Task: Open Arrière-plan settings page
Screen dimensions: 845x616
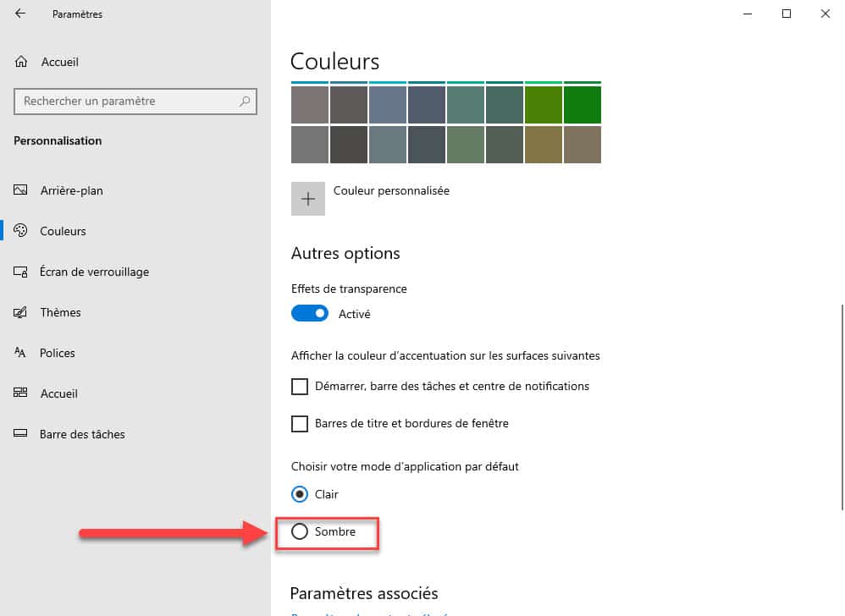Action: point(72,190)
